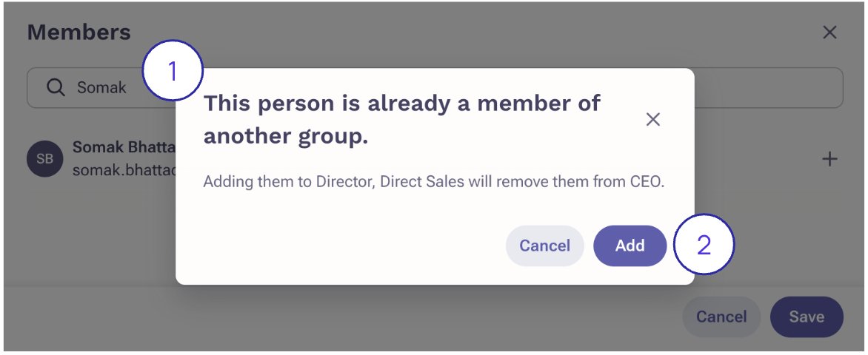868x355 pixels.
Task: Close the already-a-member dialog with X
Action: pos(652,120)
